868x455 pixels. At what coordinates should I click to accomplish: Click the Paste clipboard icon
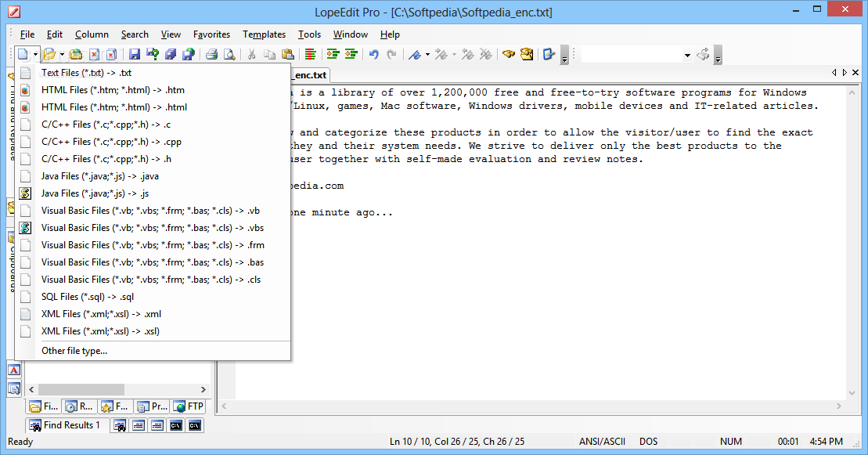click(287, 54)
